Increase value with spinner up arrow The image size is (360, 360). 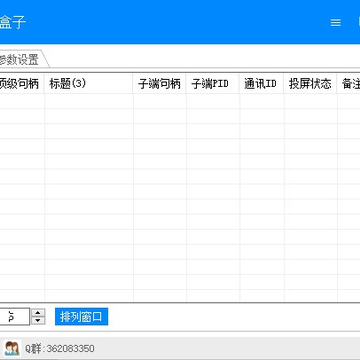pos(38,312)
